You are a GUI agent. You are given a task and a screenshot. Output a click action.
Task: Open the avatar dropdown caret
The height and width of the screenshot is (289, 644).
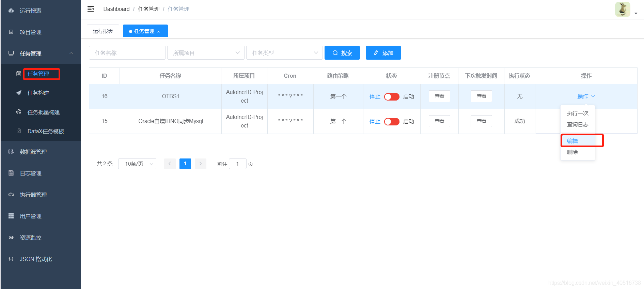[636, 14]
